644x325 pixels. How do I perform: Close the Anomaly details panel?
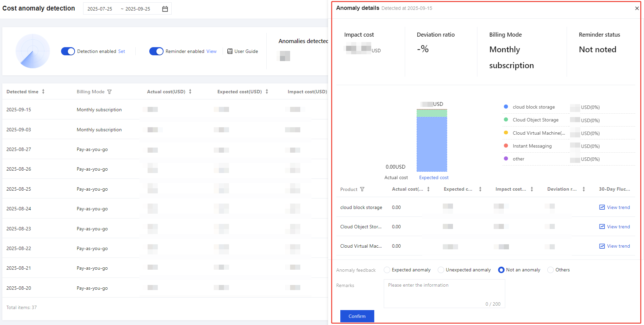(x=637, y=8)
